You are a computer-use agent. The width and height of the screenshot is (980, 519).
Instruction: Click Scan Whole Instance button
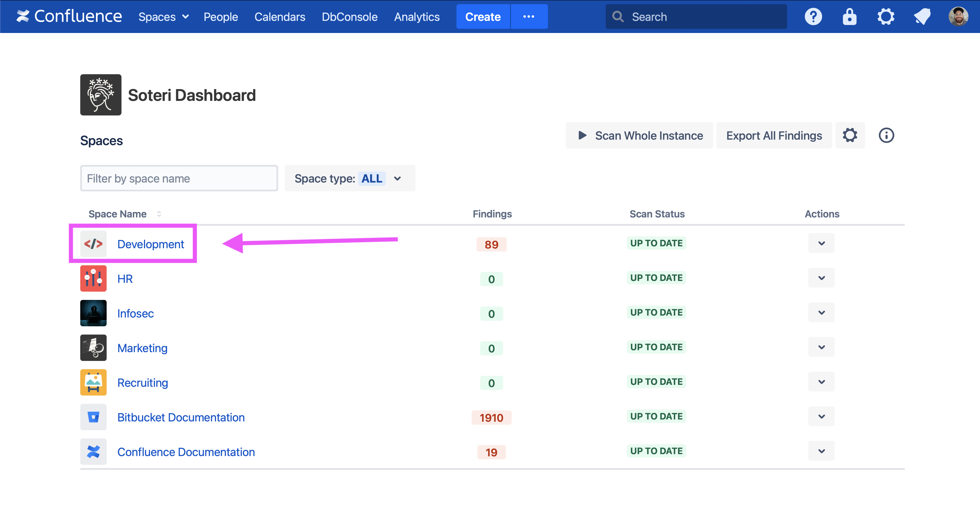click(639, 136)
